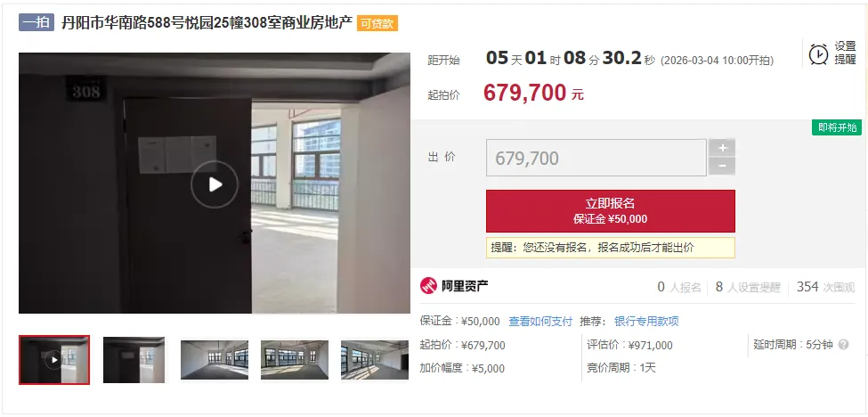Decrease bid with the minus button
This screenshot has width=868, height=417.
pos(722,166)
